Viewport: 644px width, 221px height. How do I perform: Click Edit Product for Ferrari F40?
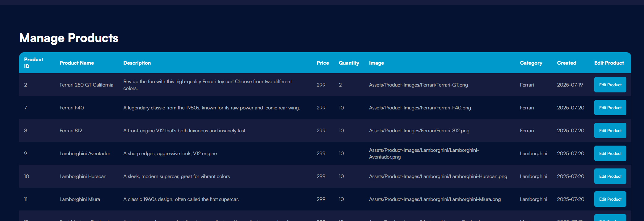point(610,108)
